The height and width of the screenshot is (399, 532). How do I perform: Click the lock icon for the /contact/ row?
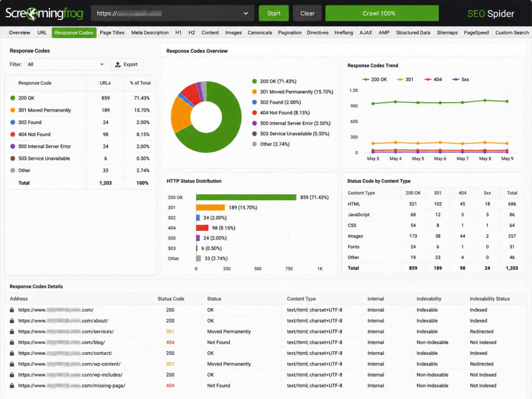[x=12, y=353]
